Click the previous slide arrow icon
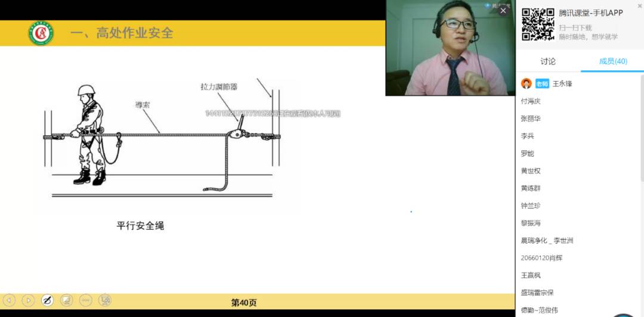Viewport: 644px width, 317px height. 9,300
